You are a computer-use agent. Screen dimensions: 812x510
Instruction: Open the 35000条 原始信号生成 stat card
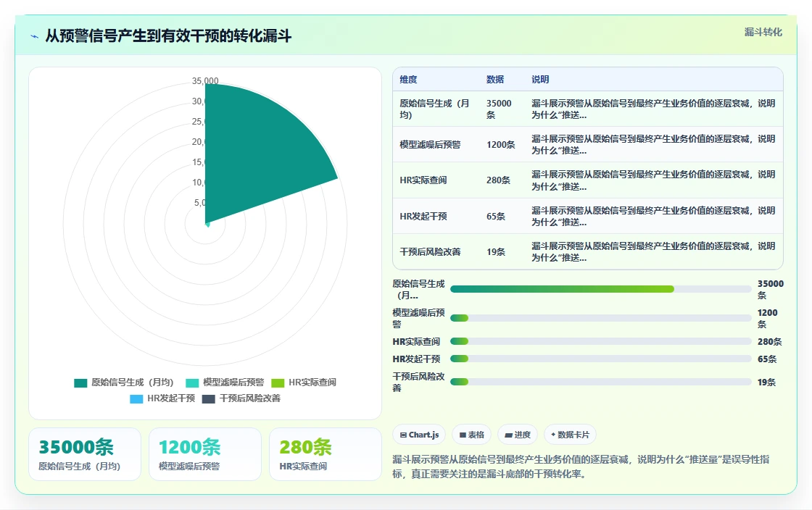point(85,454)
